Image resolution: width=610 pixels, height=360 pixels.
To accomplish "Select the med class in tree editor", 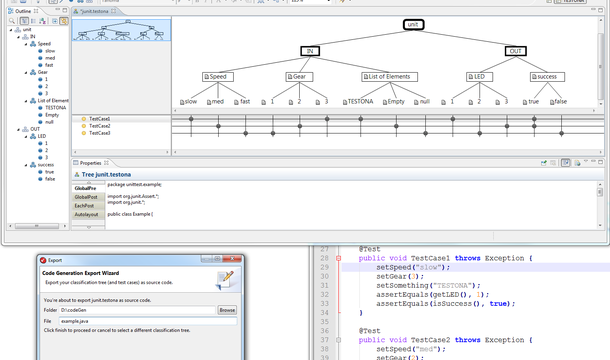I will point(215,102).
